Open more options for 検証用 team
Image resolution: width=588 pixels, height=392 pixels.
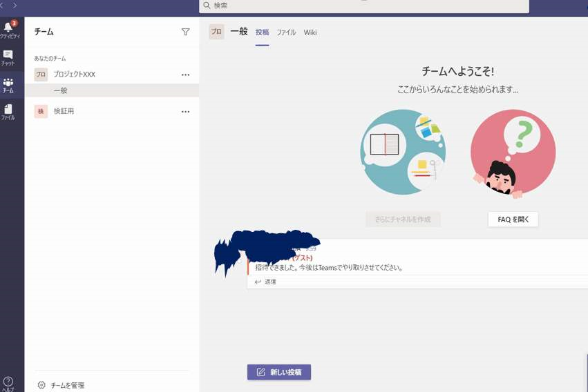(x=185, y=112)
